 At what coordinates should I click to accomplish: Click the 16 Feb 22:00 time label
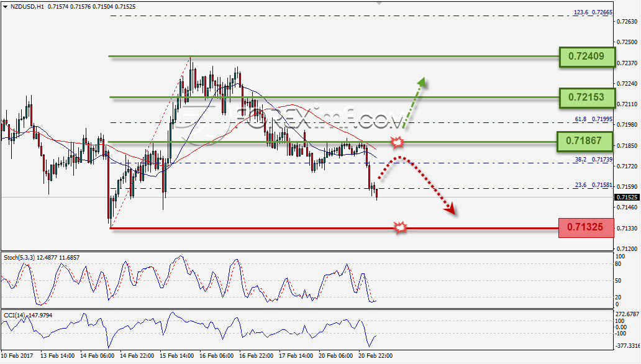pos(257,356)
